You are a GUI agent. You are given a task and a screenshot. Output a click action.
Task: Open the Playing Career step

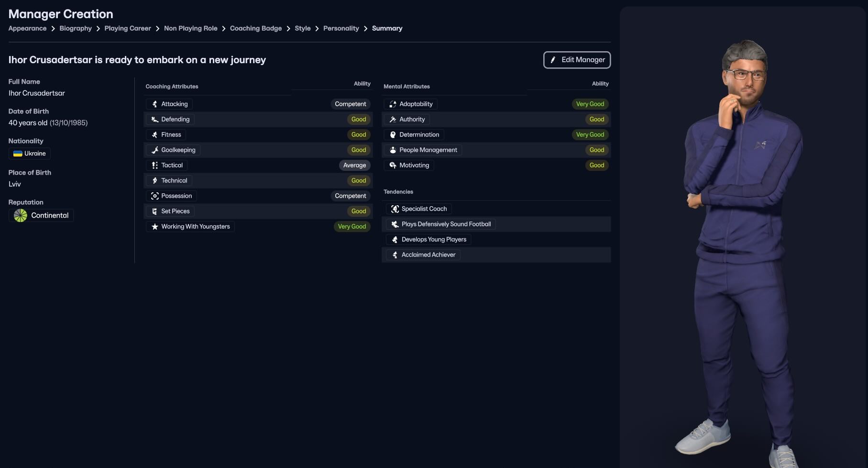(128, 28)
